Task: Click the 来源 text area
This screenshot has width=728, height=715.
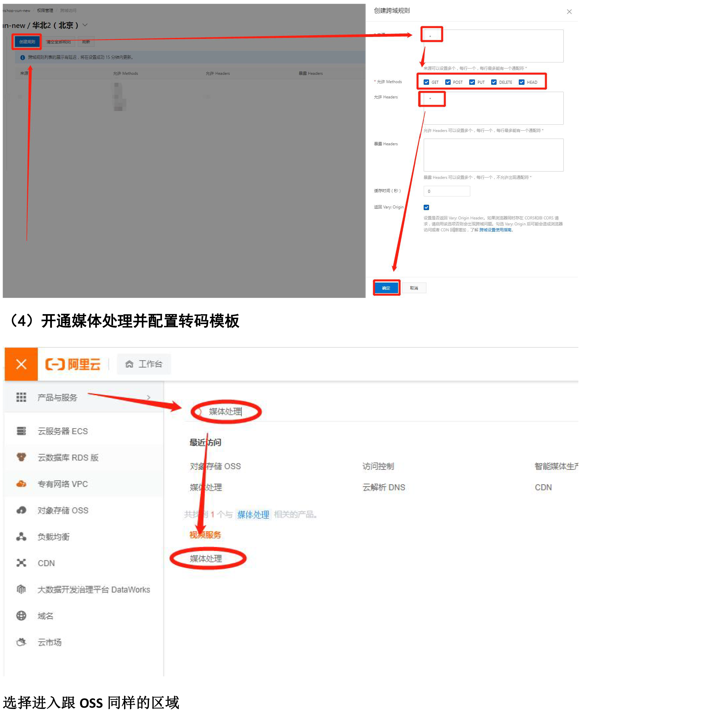Action: pyautogui.click(x=493, y=46)
